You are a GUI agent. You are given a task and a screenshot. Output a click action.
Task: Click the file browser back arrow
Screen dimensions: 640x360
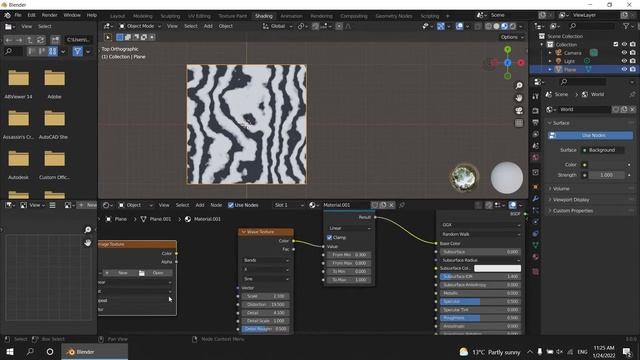point(9,40)
